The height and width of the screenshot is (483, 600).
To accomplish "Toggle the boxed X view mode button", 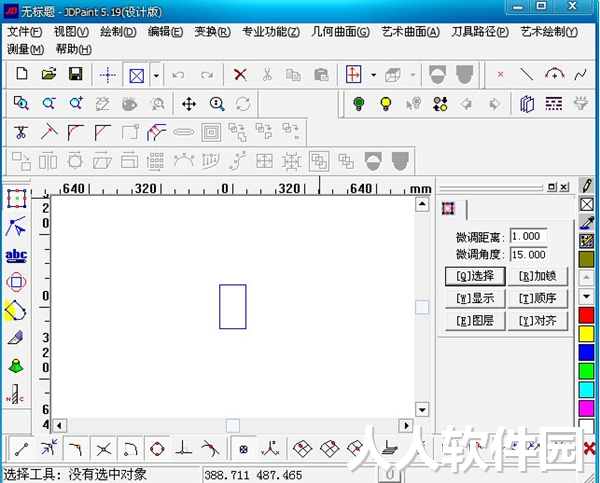I will [x=136, y=75].
